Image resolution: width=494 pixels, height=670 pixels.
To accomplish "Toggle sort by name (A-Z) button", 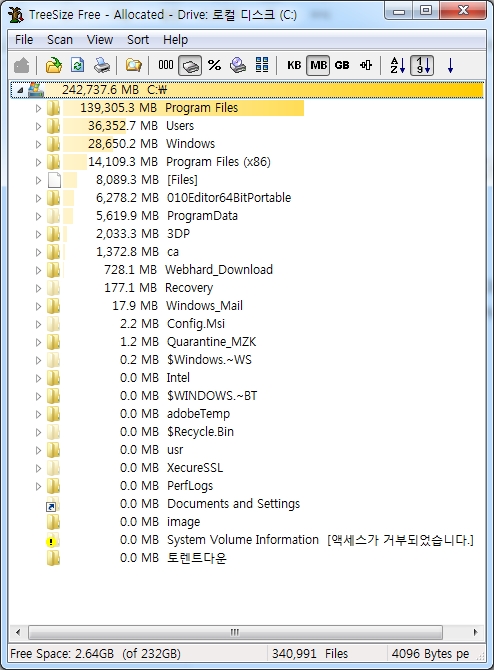I will pyautogui.click(x=397, y=65).
